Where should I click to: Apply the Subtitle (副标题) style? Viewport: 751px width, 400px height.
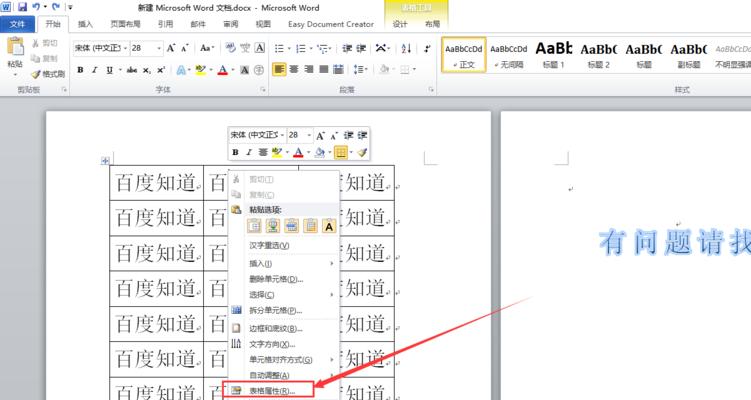click(x=689, y=55)
